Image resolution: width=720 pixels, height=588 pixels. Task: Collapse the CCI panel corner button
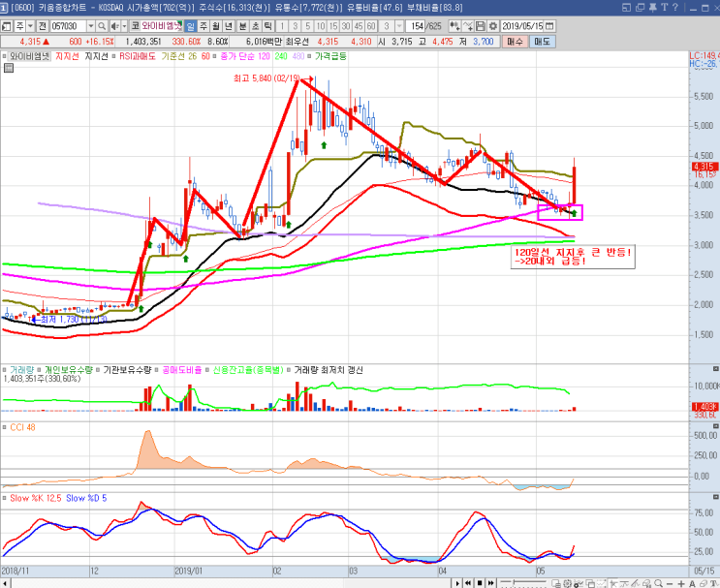[715, 426]
